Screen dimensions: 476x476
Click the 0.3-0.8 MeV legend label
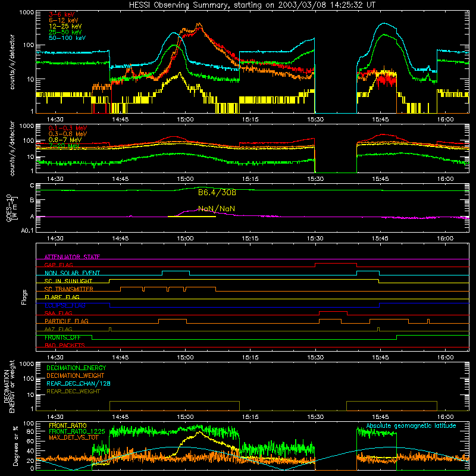[68, 134]
